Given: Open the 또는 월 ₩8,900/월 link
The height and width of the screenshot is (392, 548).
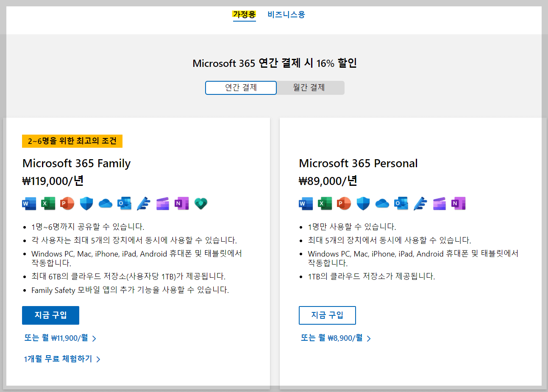Looking at the screenshot, I should coord(336,338).
